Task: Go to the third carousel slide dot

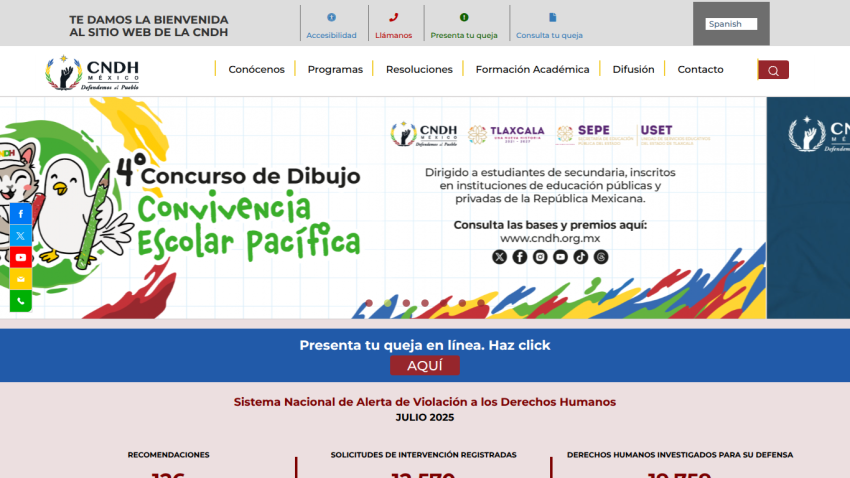Action: click(407, 303)
